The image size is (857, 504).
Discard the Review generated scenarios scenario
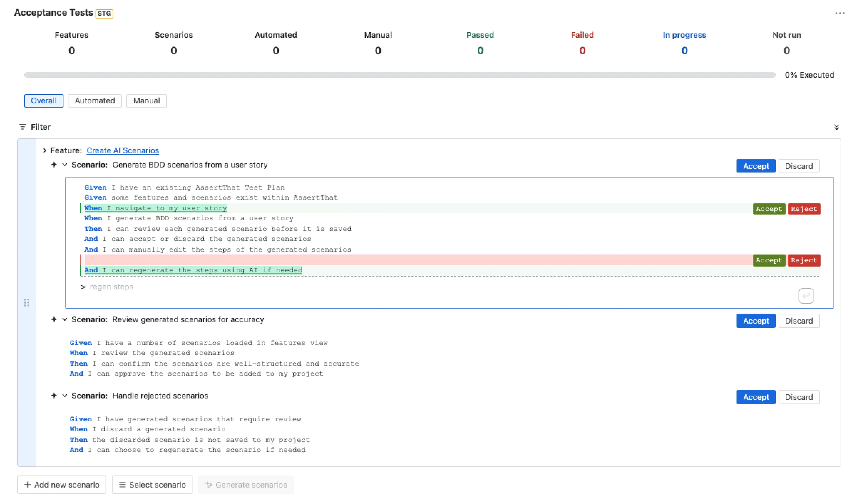(799, 321)
